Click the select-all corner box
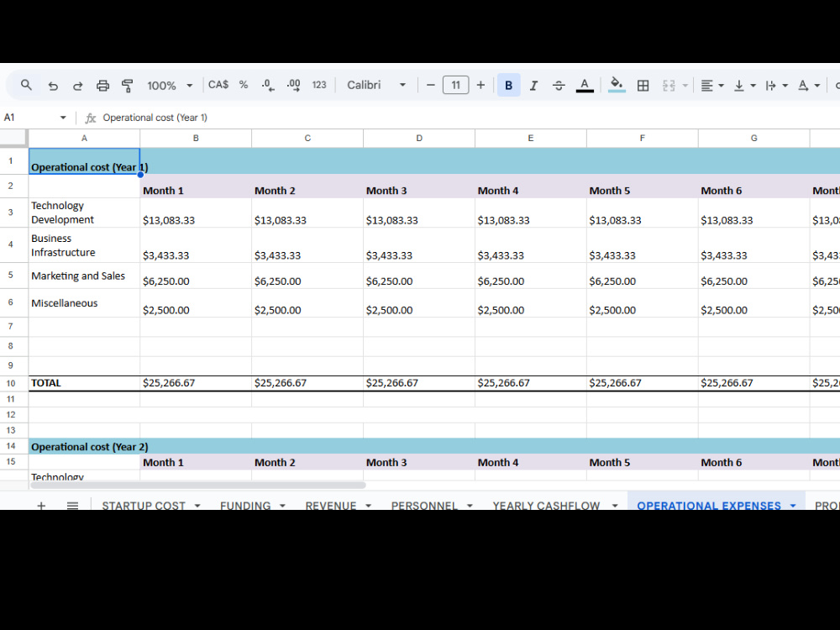The height and width of the screenshot is (630, 840). [13, 138]
